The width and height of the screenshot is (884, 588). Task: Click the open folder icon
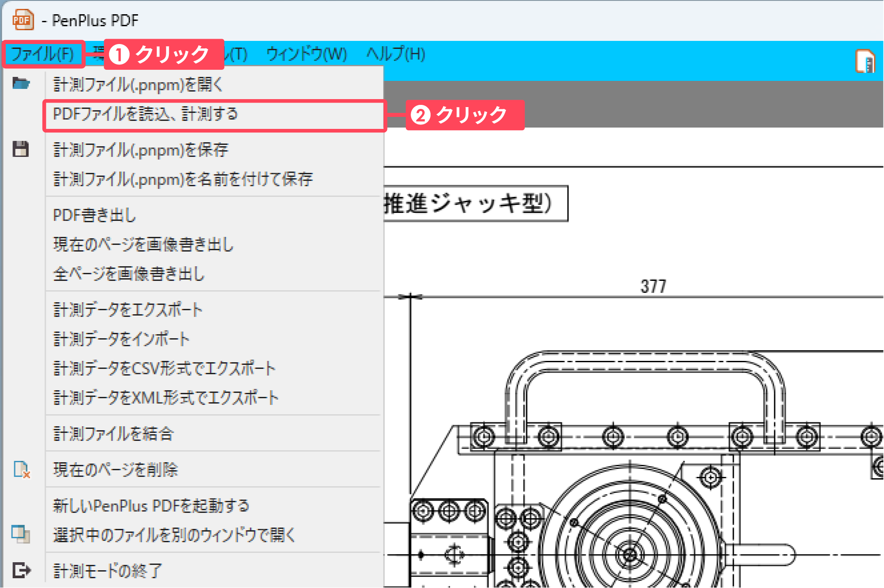[21, 83]
